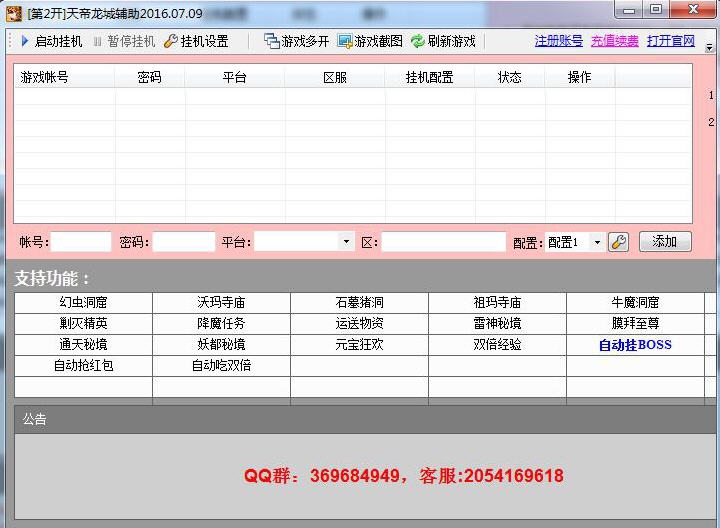Click the 挂机配置 column header
Viewport: 720px width, 528px height.
(x=430, y=77)
